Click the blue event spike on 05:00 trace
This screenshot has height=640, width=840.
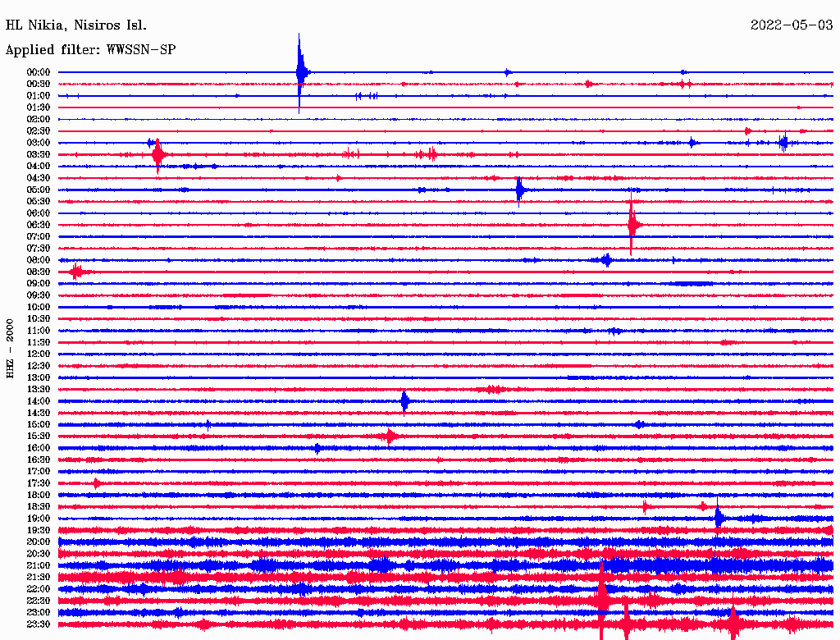pos(520,190)
